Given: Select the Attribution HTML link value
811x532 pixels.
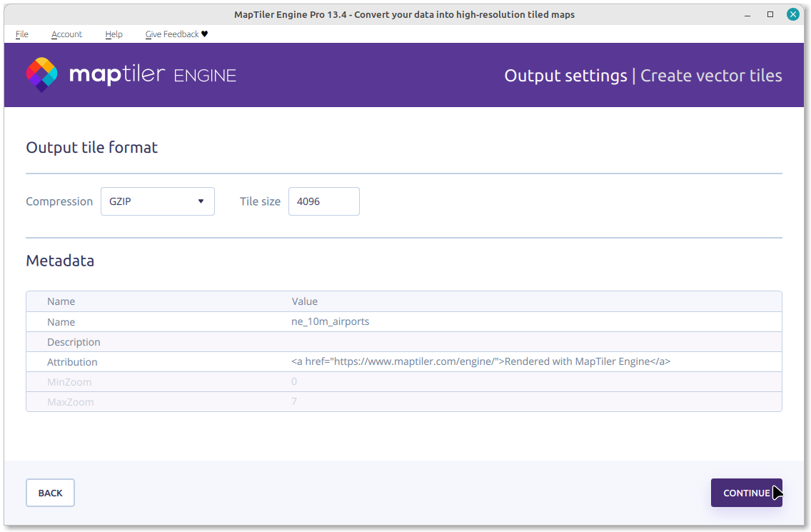Looking at the screenshot, I should pos(480,362).
